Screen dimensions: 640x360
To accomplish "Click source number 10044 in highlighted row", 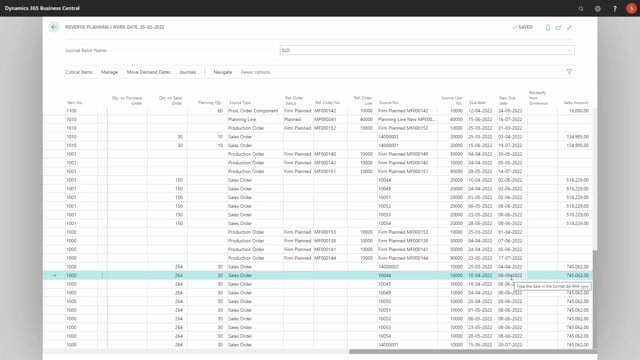I will click(384, 276).
